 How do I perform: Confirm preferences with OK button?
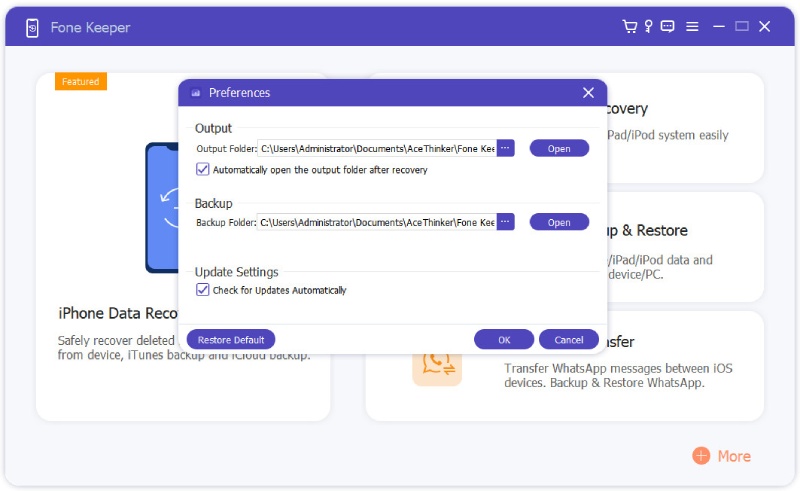tap(503, 340)
